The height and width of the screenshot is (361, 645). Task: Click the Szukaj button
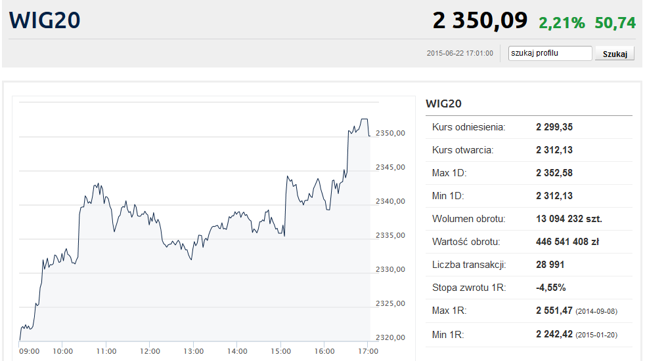615,54
